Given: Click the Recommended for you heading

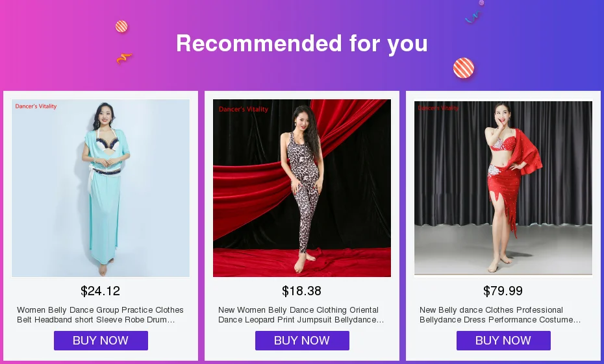Looking at the screenshot, I should tap(302, 43).
